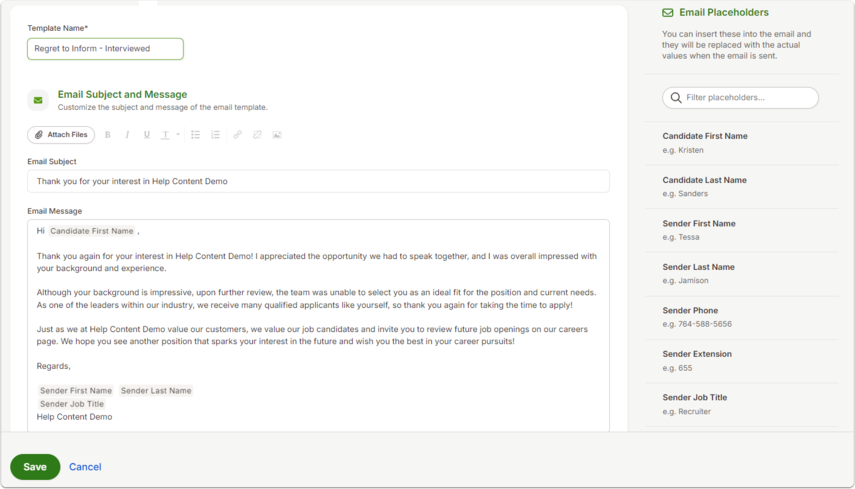
Task: Cancel template editing
Action: [x=85, y=467]
